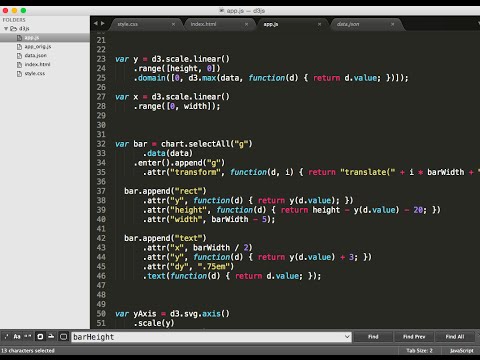The image size is (480, 360).
Task: Open style.css in the sidebar
Action: coord(45,74)
